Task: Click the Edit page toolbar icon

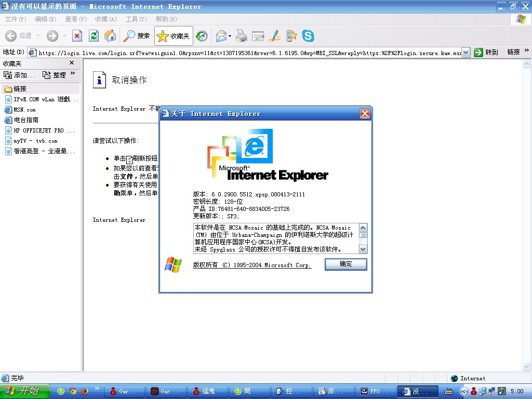Action: click(x=258, y=36)
